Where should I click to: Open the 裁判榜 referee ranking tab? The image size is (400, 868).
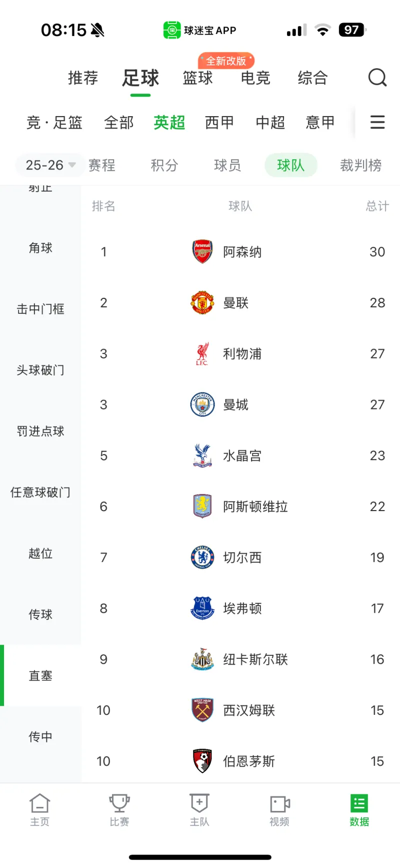[360, 165]
